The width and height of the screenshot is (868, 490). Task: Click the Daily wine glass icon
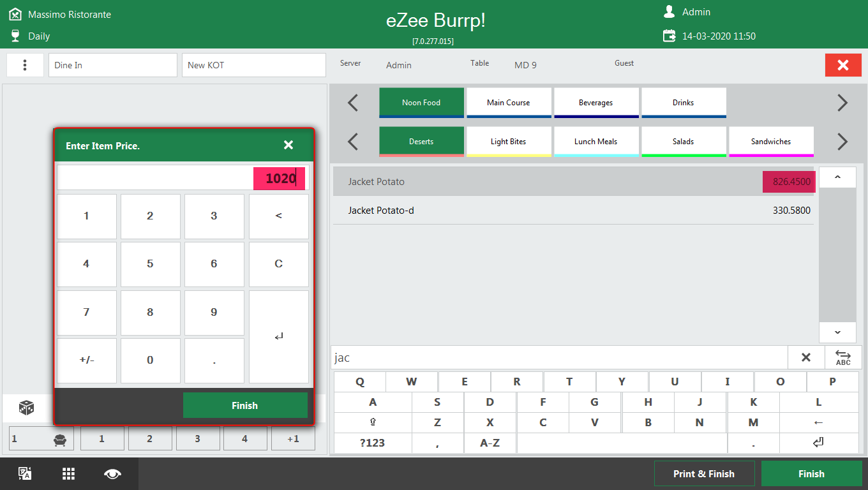coord(15,36)
